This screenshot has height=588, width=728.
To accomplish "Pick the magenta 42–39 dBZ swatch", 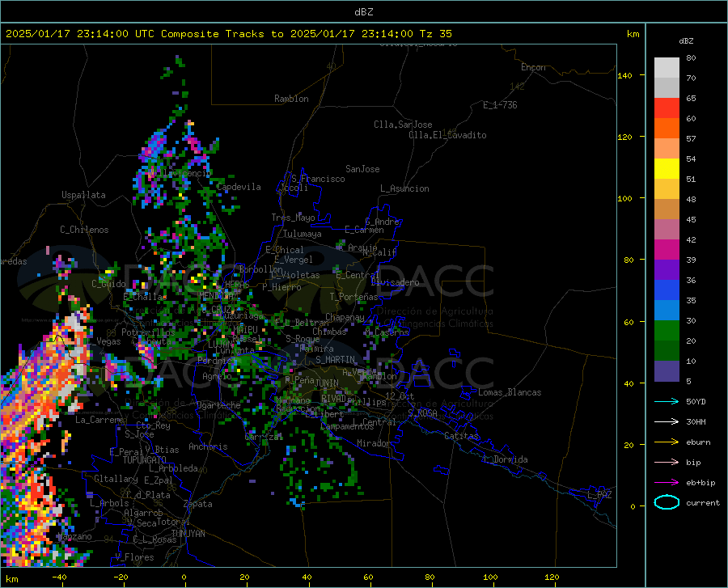I will tap(667, 250).
